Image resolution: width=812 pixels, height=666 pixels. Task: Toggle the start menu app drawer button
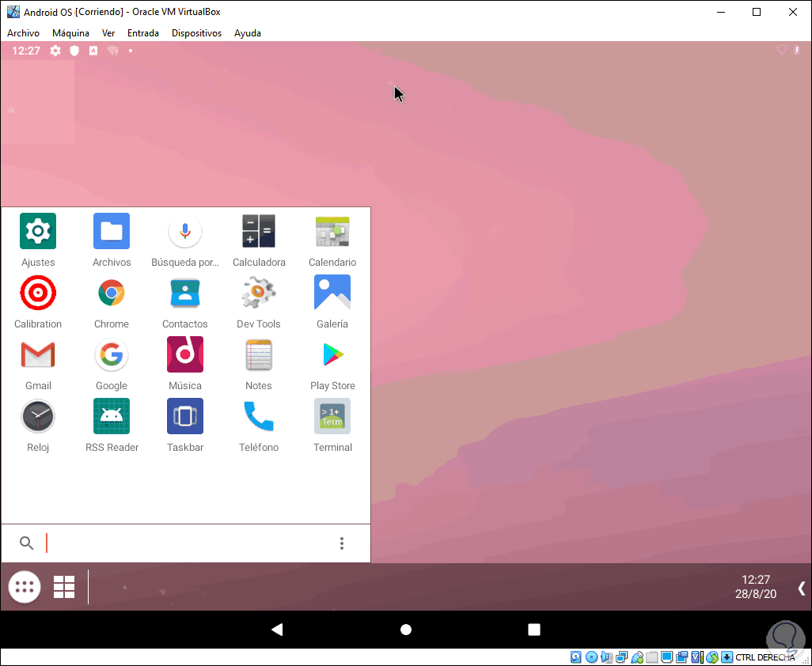(25, 587)
